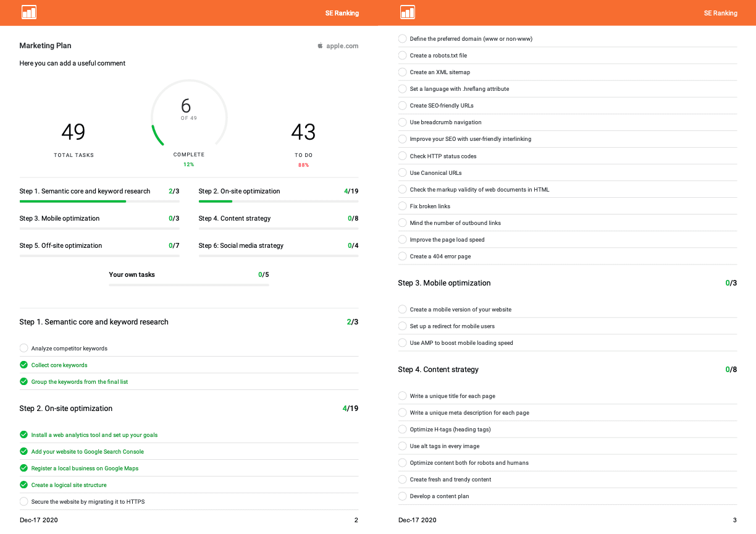Check Write a unique title for each page

click(x=403, y=396)
